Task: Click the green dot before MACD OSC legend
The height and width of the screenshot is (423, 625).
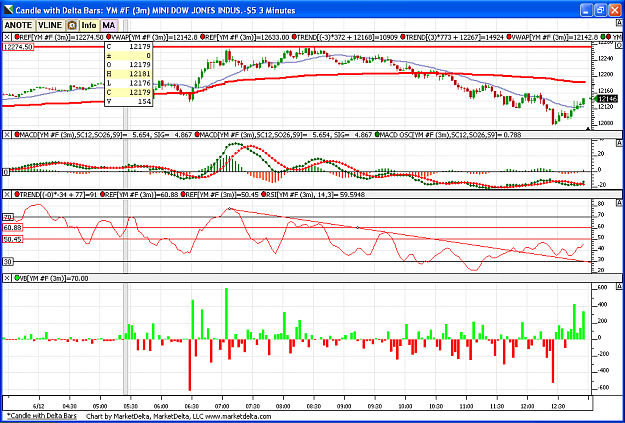Action: click(x=377, y=135)
